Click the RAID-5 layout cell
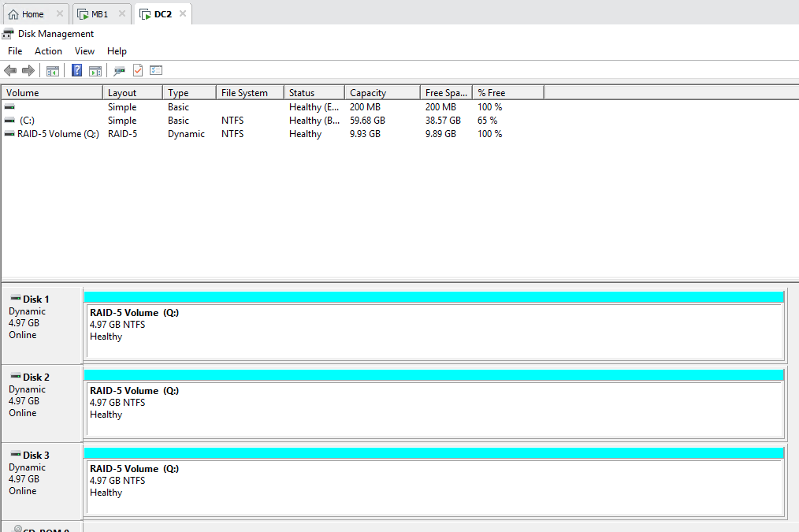The image size is (799, 532). click(122, 134)
